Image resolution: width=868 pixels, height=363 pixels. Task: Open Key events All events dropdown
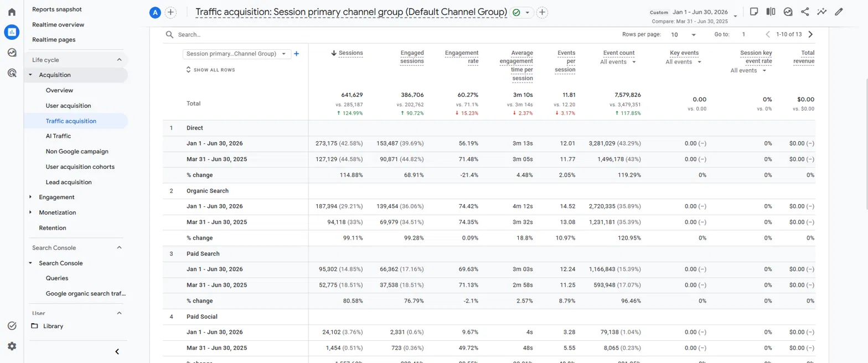click(683, 62)
